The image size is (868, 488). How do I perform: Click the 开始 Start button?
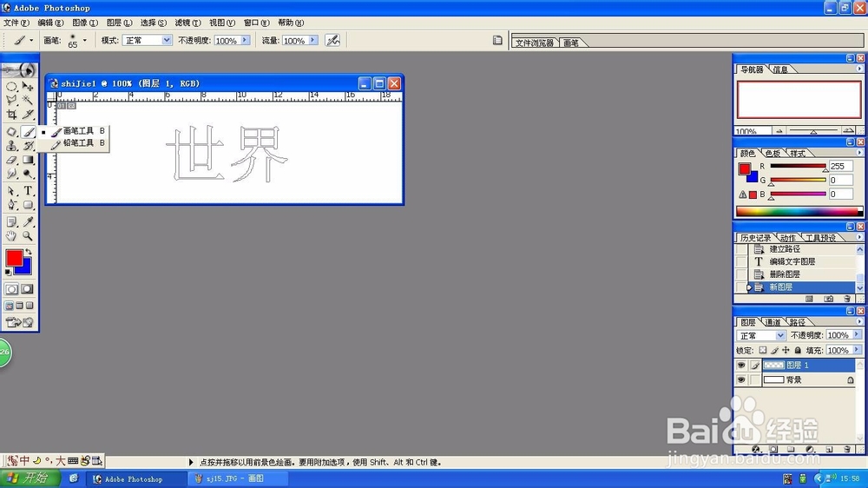[x=29, y=478]
